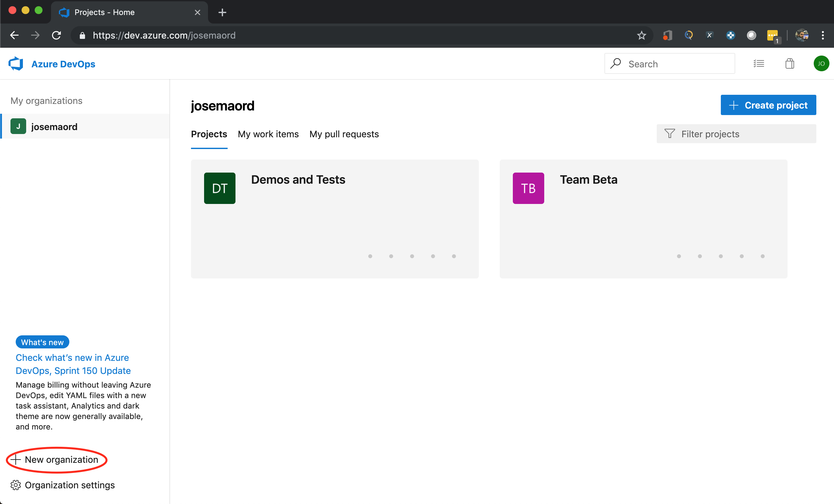
Task: Bookmark the page with the star icon
Action: coord(641,35)
